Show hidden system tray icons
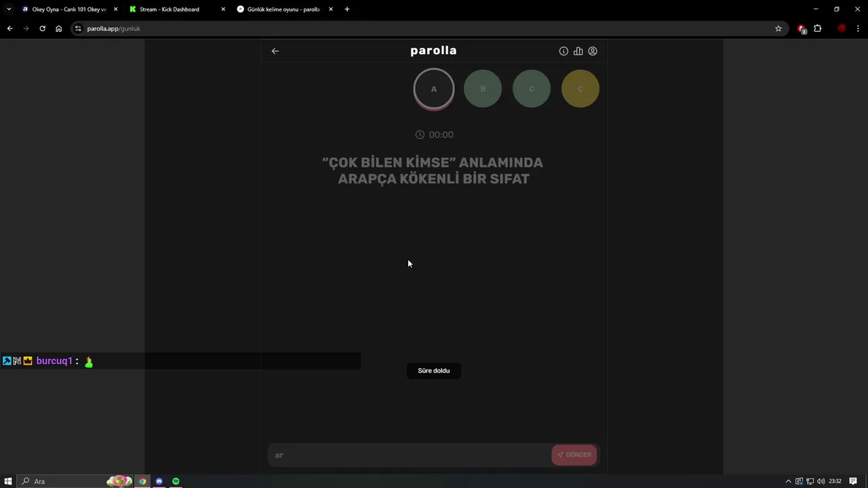The image size is (868, 488). pos(788,481)
